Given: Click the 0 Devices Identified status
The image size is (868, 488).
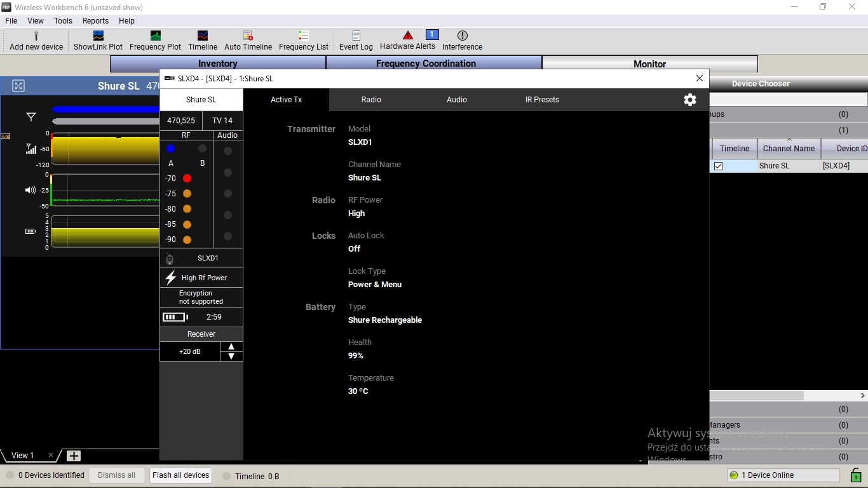Looking at the screenshot, I should (45, 475).
